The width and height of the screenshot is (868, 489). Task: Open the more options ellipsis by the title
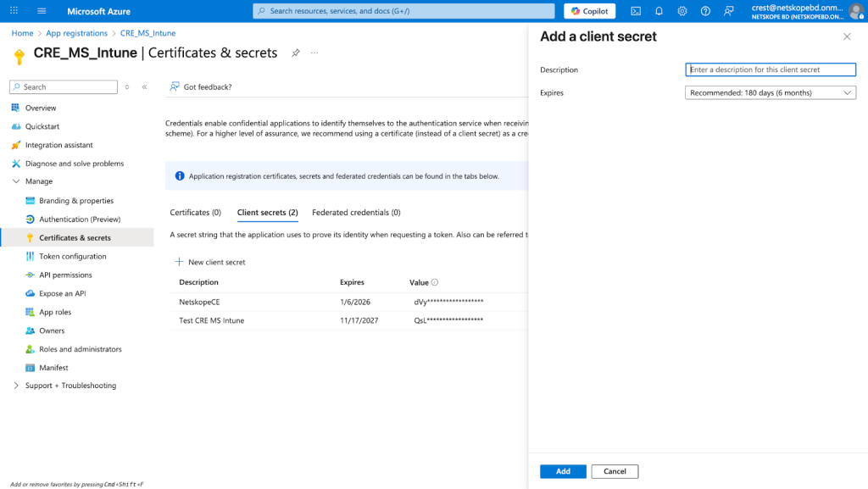(x=314, y=53)
